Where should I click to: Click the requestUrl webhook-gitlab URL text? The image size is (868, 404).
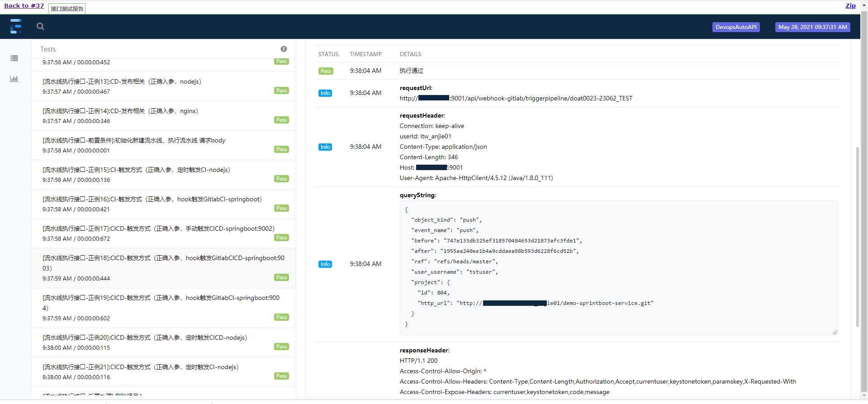point(516,98)
